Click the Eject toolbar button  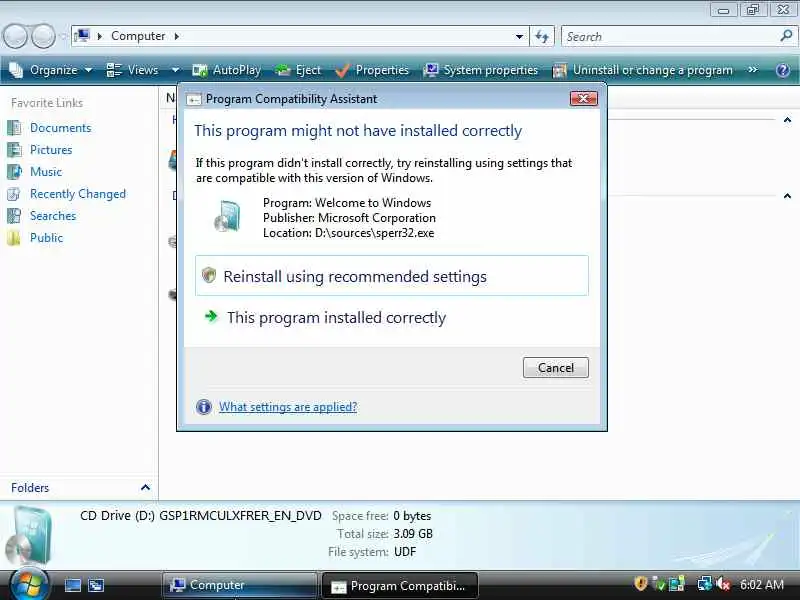coord(298,70)
